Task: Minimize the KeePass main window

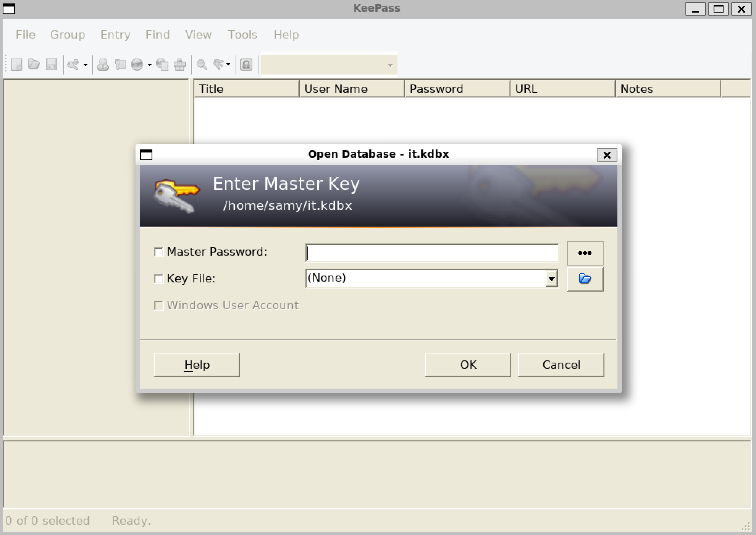Action: click(695, 9)
